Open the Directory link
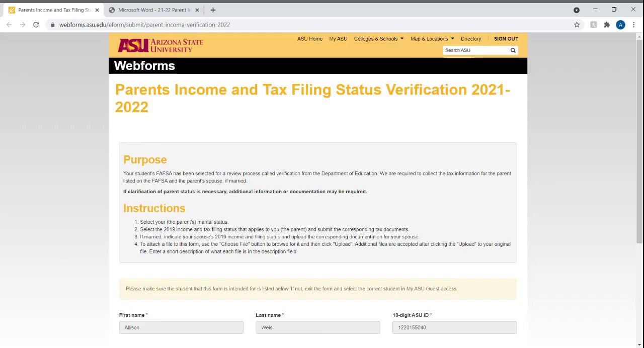644x348 pixels. [471, 39]
